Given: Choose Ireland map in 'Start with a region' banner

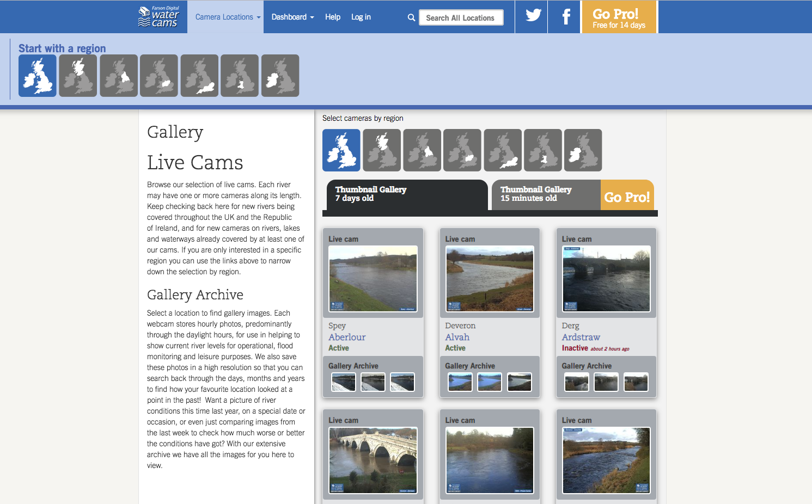Looking at the screenshot, I should (280, 76).
